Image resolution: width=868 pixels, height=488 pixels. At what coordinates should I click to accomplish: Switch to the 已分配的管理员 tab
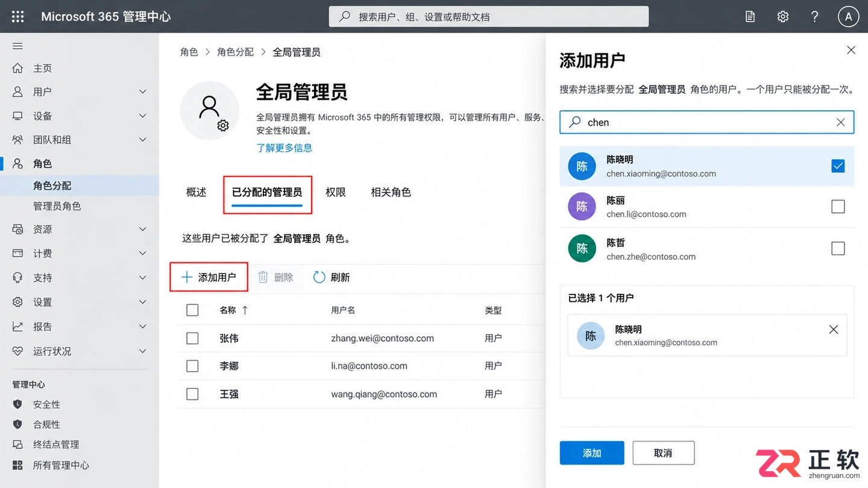[x=267, y=192]
